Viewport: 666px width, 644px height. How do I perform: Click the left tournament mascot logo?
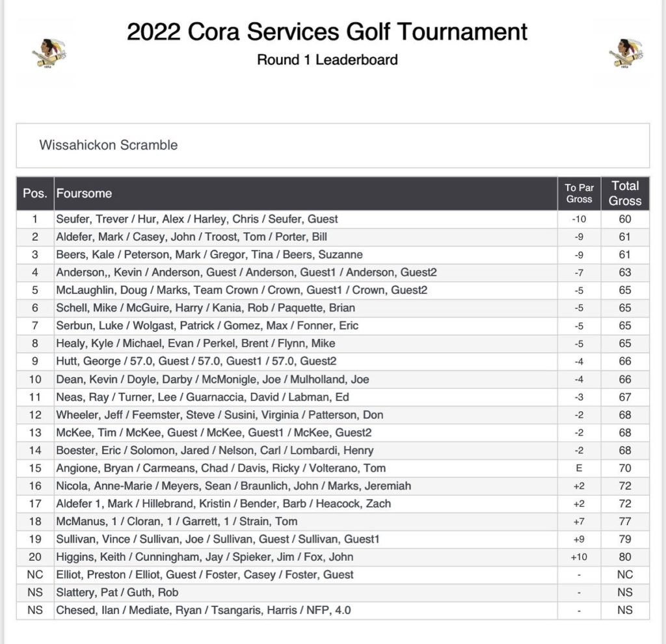tap(49, 53)
